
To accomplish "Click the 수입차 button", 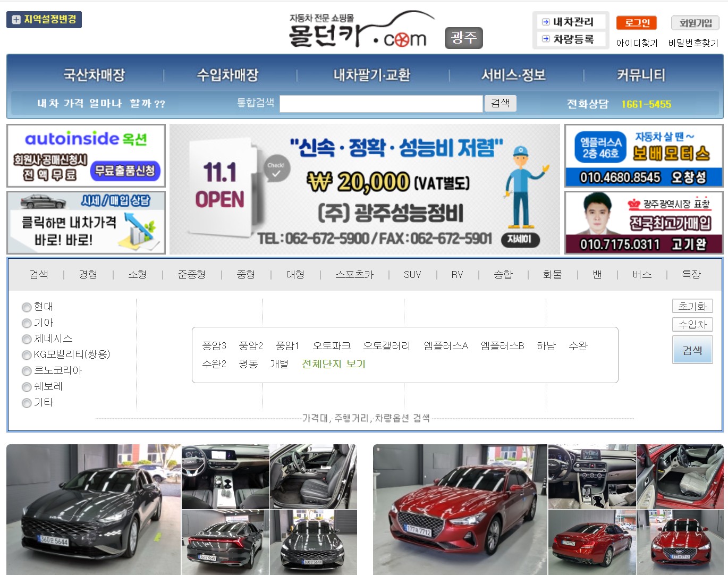I will click(x=692, y=324).
